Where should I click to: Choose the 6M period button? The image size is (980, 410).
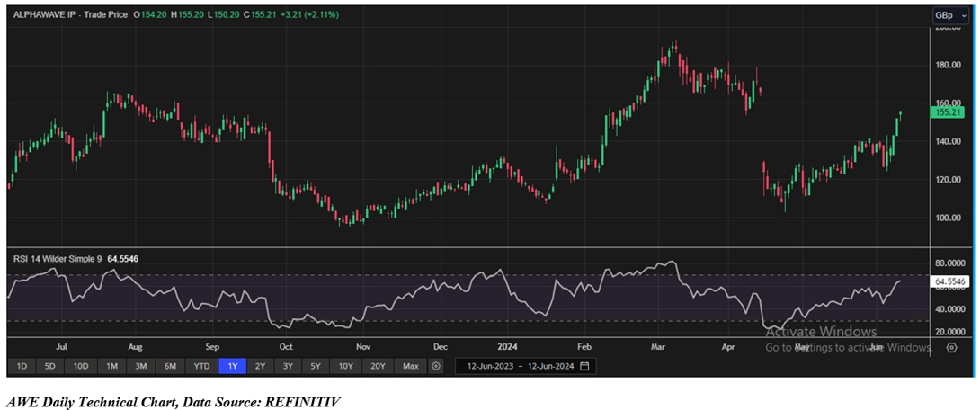170,366
